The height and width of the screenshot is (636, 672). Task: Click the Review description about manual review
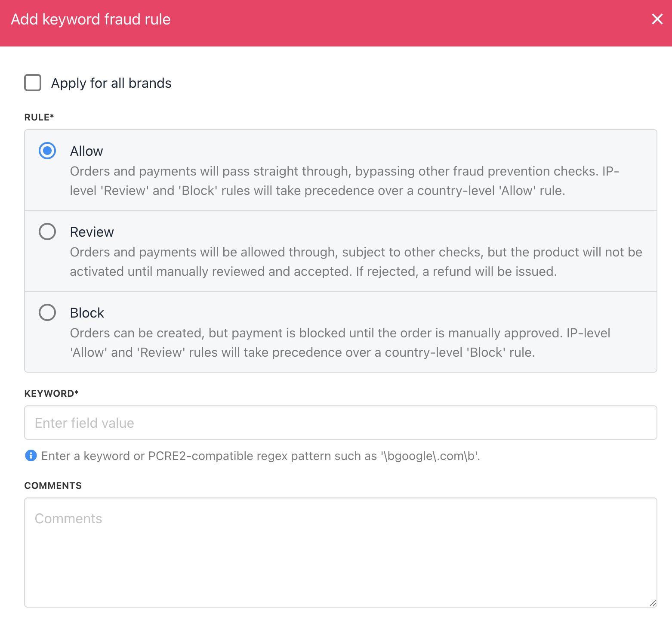tap(356, 262)
